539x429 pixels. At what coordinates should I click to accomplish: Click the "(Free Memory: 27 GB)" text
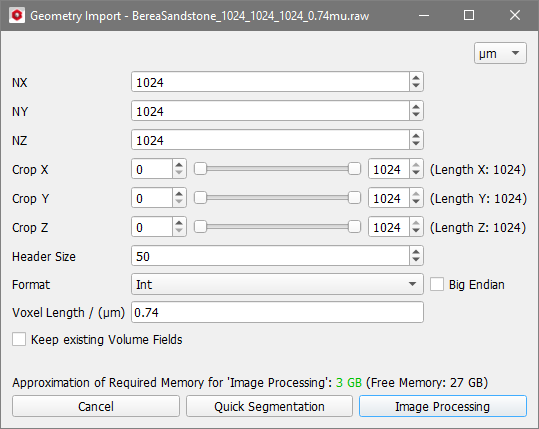point(427,382)
